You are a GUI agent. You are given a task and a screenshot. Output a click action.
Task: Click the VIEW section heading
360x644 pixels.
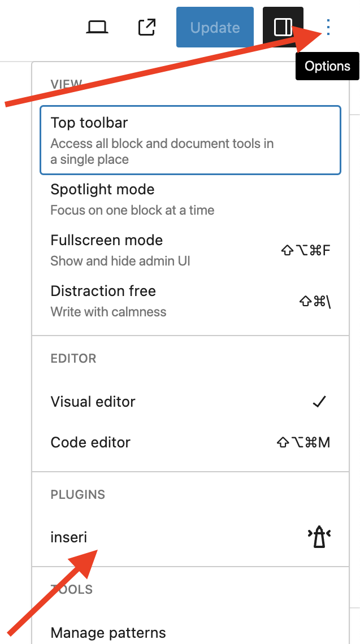[66, 84]
